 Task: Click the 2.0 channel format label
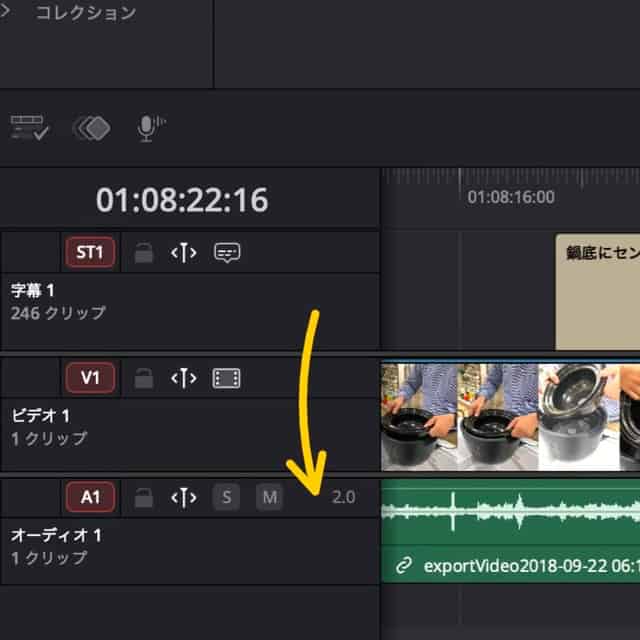click(x=344, y=497)
